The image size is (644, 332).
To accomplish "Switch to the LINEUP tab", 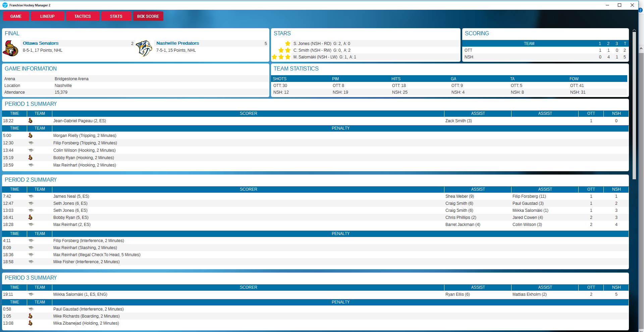I will click(47, 16).
